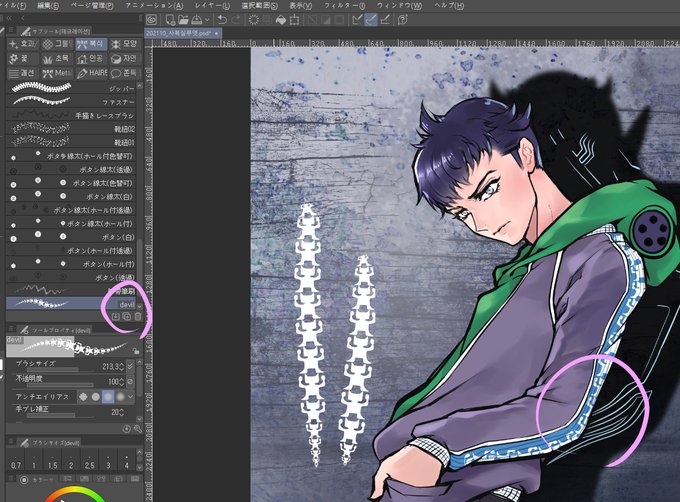
Task: Select anti-aliasing Strong option
Action: click(x=121, y=397)
